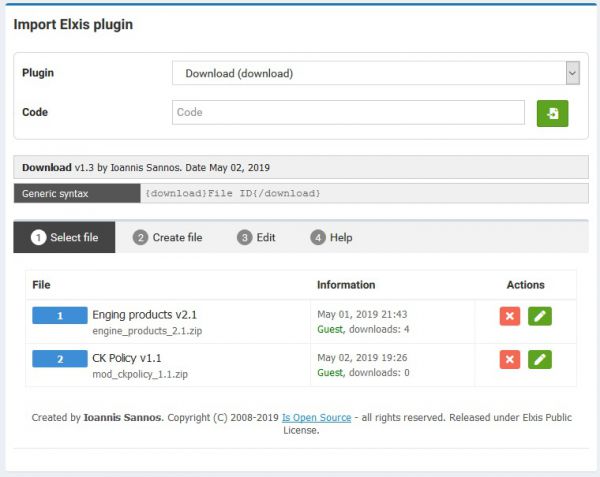Click the Plugin dropdown arrow

pos(572,73)
